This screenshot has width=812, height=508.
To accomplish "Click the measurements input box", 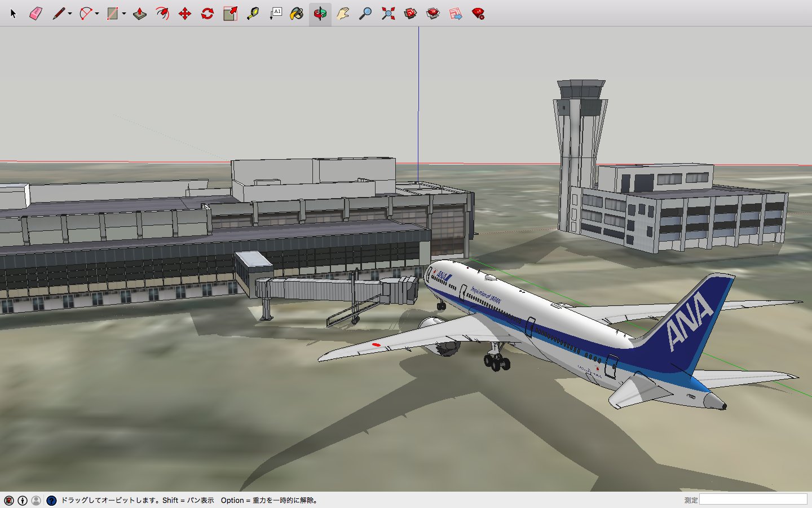I will point(753,500).
